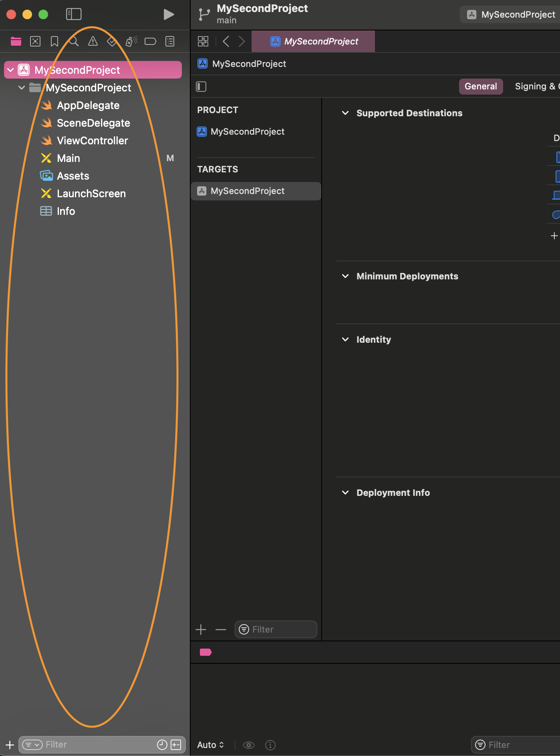Open the Breakpoint navigator tag icon

[150, 41]
